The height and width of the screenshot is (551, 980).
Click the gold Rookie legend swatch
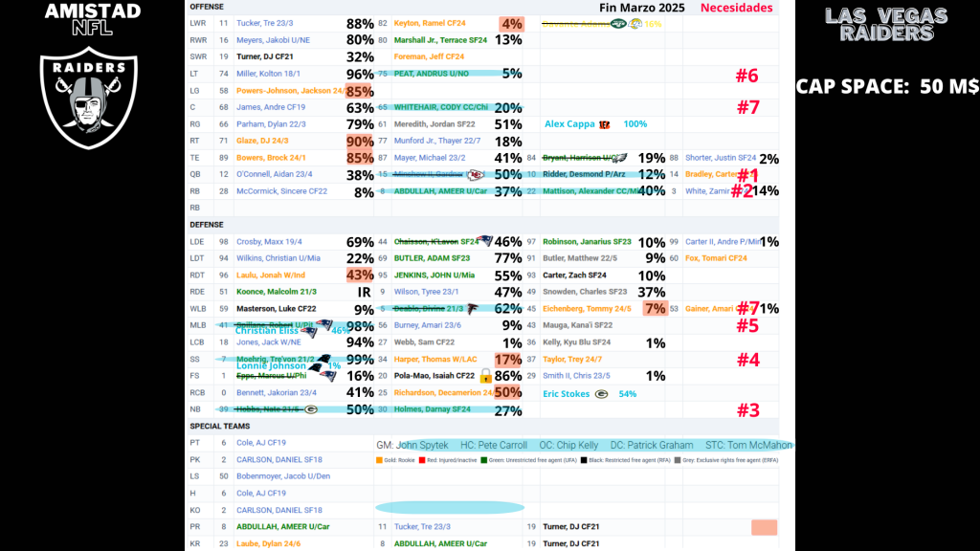tap(380, 462)
